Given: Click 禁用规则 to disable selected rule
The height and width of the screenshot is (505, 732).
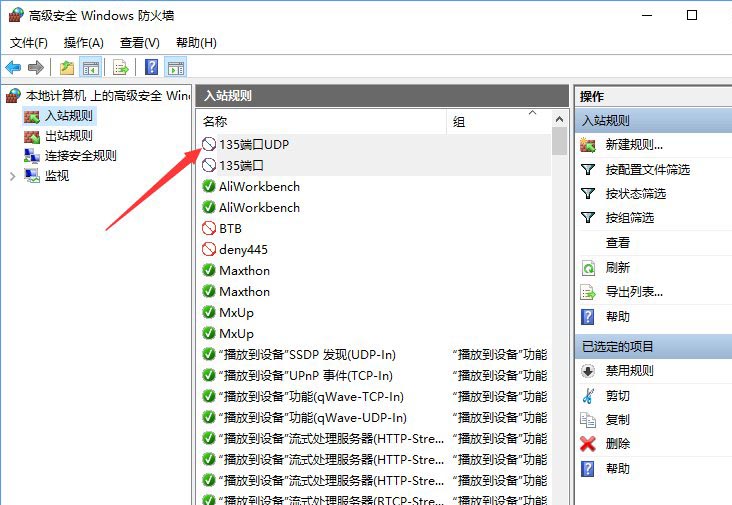Looking at the screenshot, I should (x=629, y=370).
